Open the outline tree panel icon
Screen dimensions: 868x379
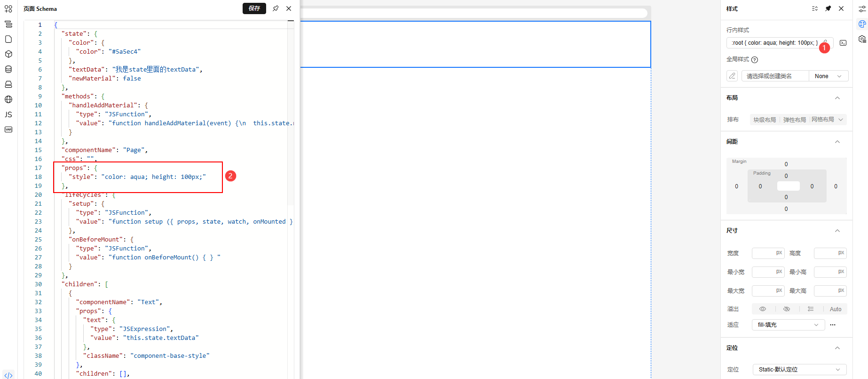(8, 24)
